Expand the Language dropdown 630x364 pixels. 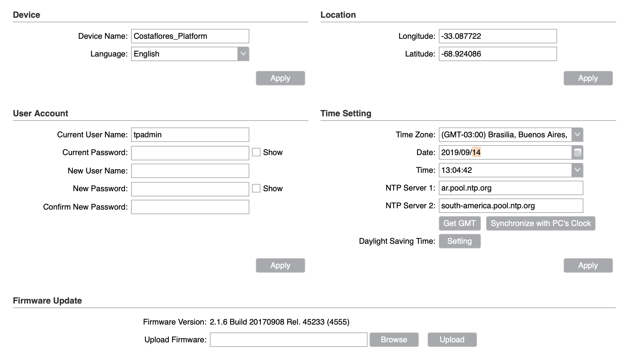point(243,54)
